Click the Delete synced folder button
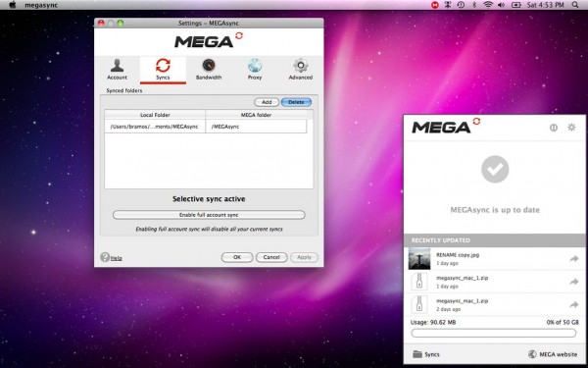Viewport: 588px width, 368px height. tap(296, 102)
